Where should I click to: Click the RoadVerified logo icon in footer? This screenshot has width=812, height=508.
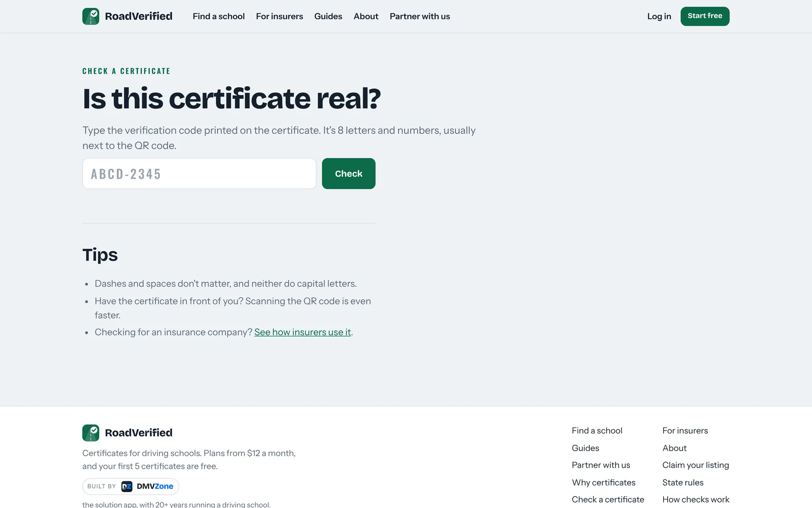coord(91,433)
